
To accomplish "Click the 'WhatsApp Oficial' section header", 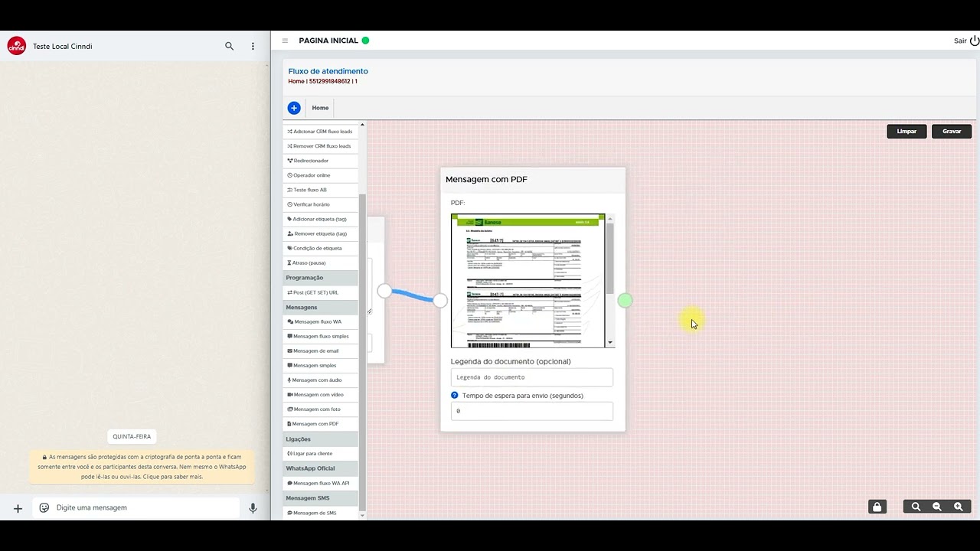I will pos(320,468).
